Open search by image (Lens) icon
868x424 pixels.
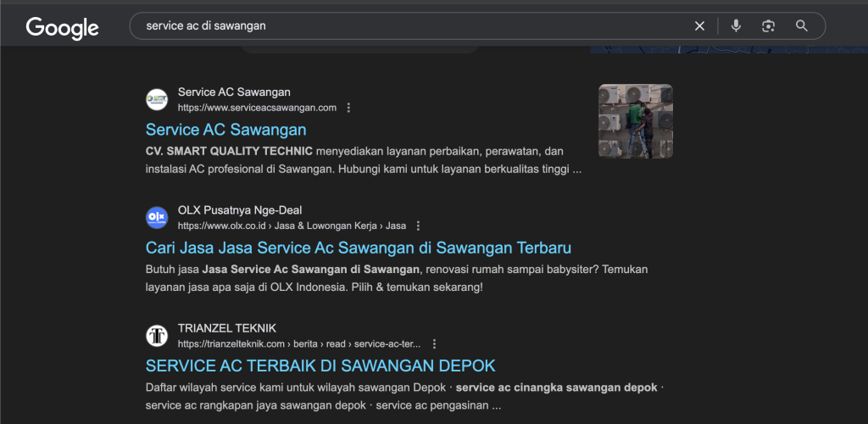click(768, 26)
